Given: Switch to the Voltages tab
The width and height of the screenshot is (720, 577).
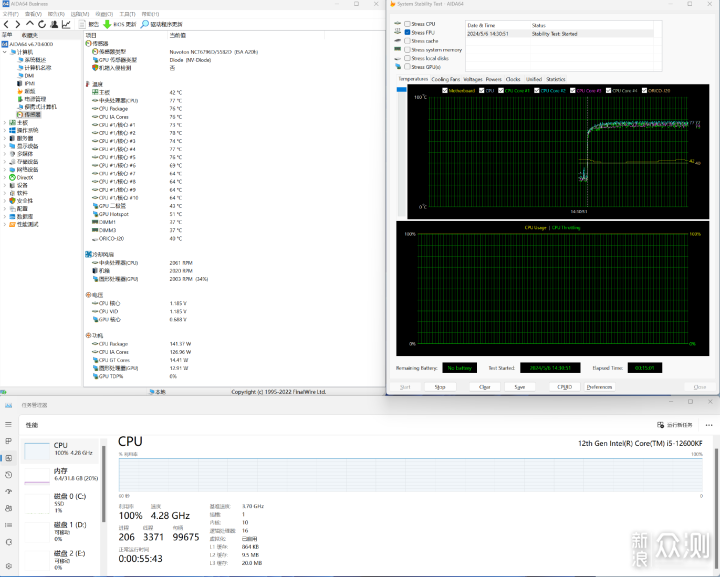Looking at the screenshot, I should point(473,79).
